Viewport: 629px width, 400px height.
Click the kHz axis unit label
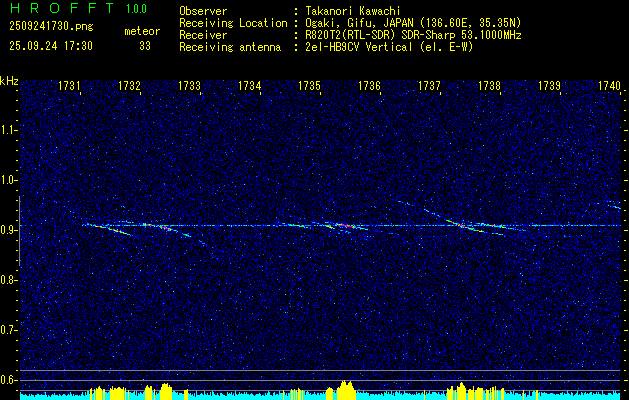click(x=9, y=81)
